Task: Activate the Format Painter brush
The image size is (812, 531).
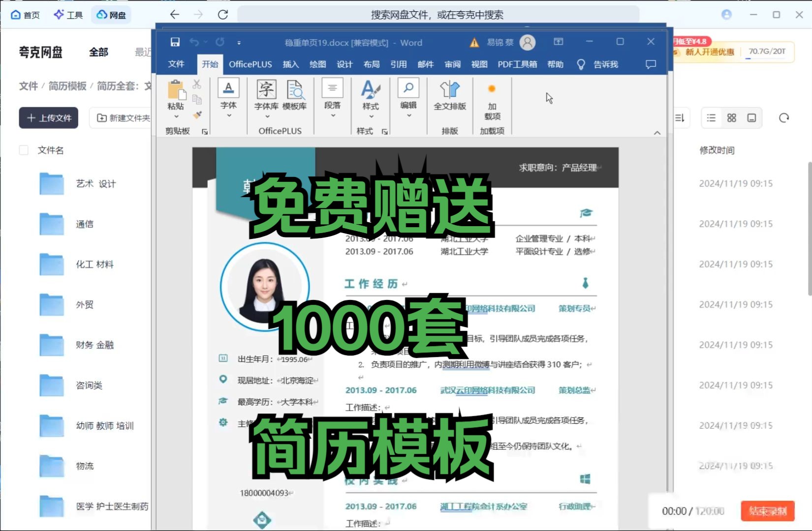Action: point(197,115)
